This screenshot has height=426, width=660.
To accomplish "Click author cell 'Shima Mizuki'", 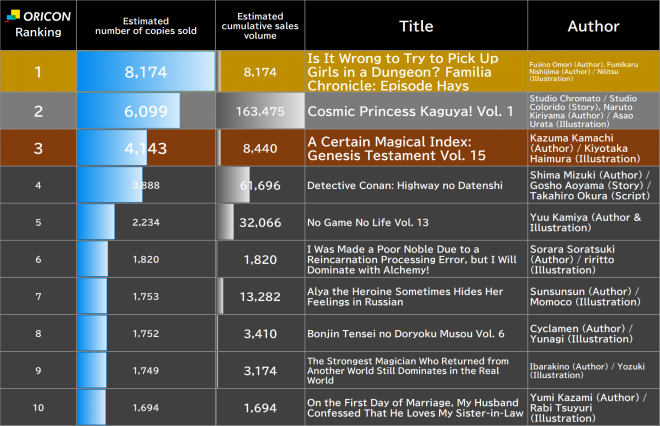I will 590,185.
